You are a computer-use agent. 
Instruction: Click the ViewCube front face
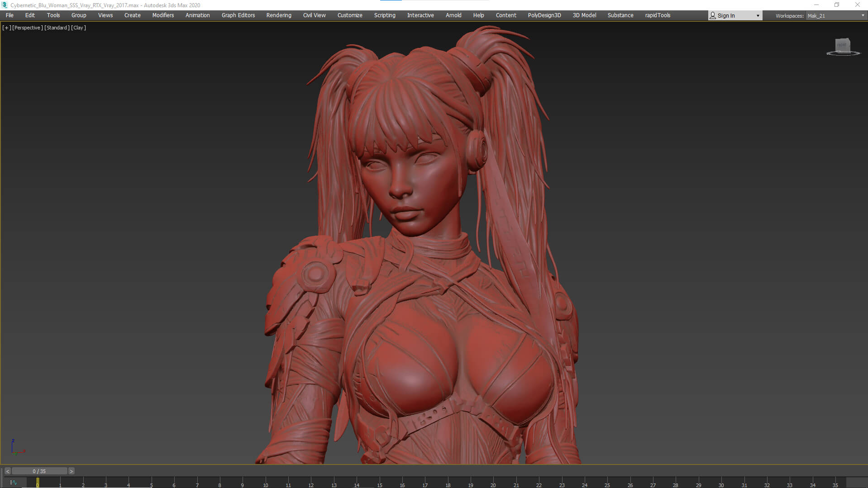842,45
